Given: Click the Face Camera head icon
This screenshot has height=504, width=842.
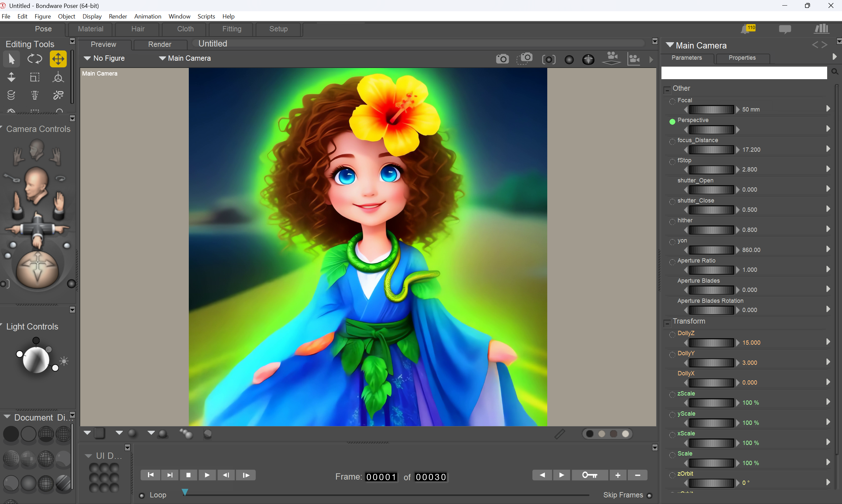Looking at the screenshot, I should [36, 149].
